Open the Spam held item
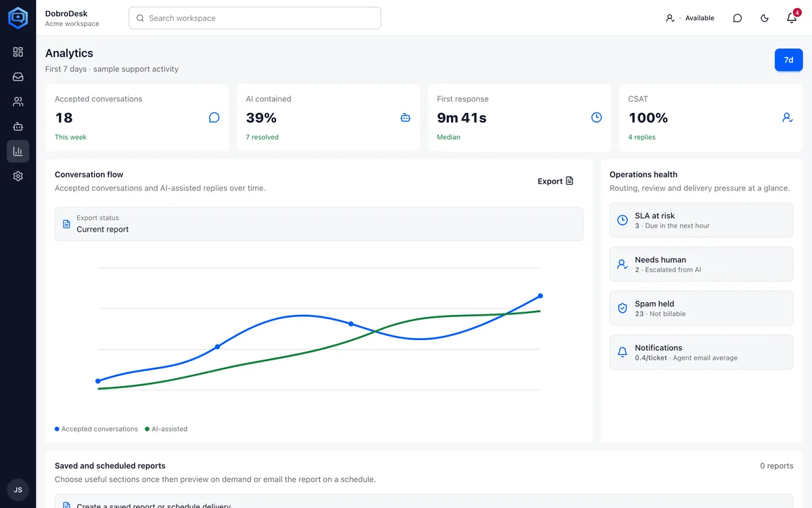 coord(701,308)
